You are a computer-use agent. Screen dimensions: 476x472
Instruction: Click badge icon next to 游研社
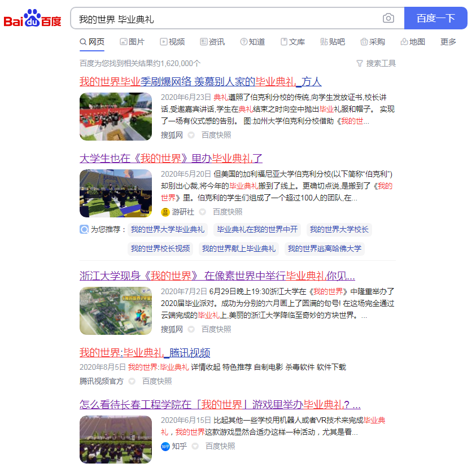click(203, 212)
